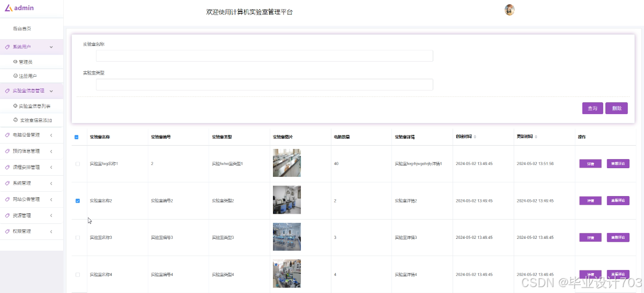Expand the 资源管理 chevron

(x=51, y=215)
